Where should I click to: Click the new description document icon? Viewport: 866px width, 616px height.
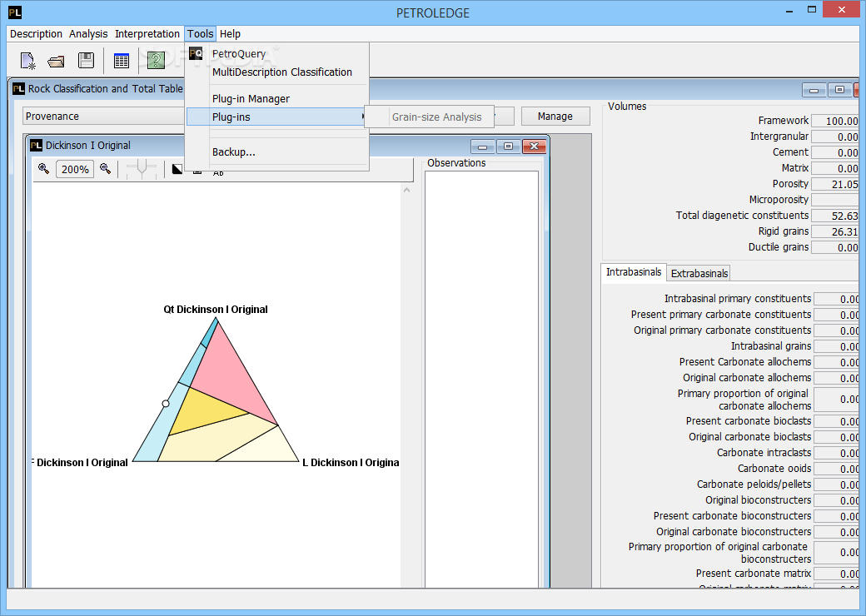click(27, 61)
